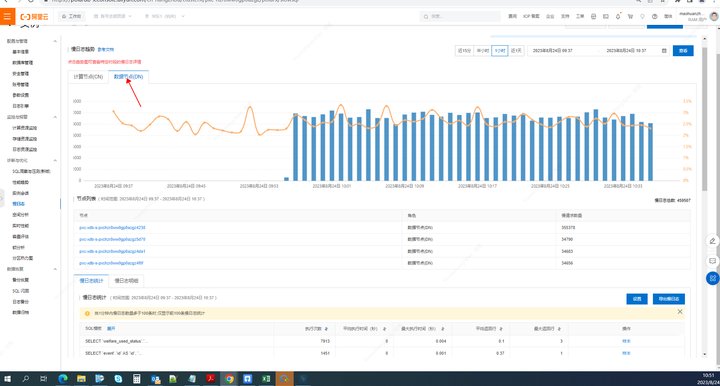Collapse the 配置与管理 sidebar section

pyautogui.click(x=55, y=41)
